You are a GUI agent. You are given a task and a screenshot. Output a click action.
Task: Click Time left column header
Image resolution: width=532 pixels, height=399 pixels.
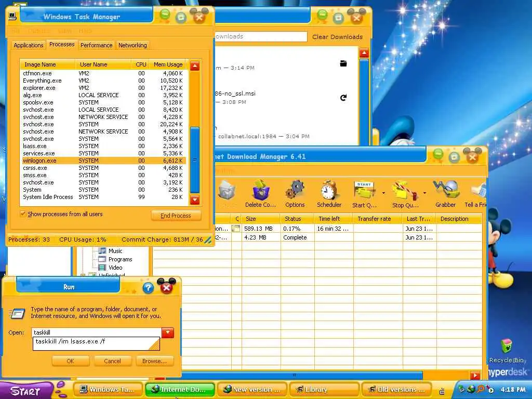334,219
